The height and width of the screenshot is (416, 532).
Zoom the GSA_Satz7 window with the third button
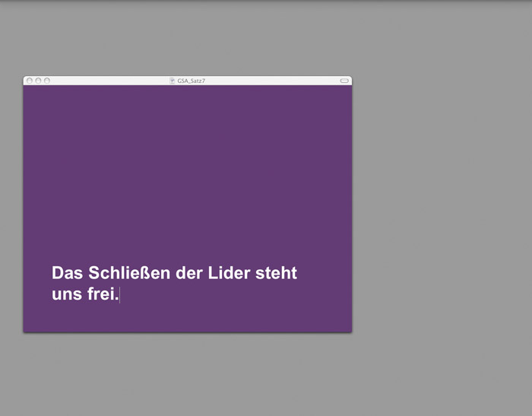[47, 81]
